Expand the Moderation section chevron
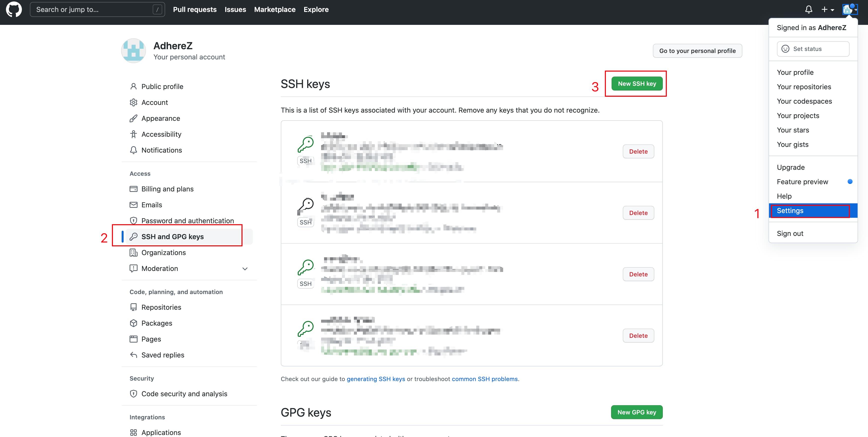 [245, 269]
